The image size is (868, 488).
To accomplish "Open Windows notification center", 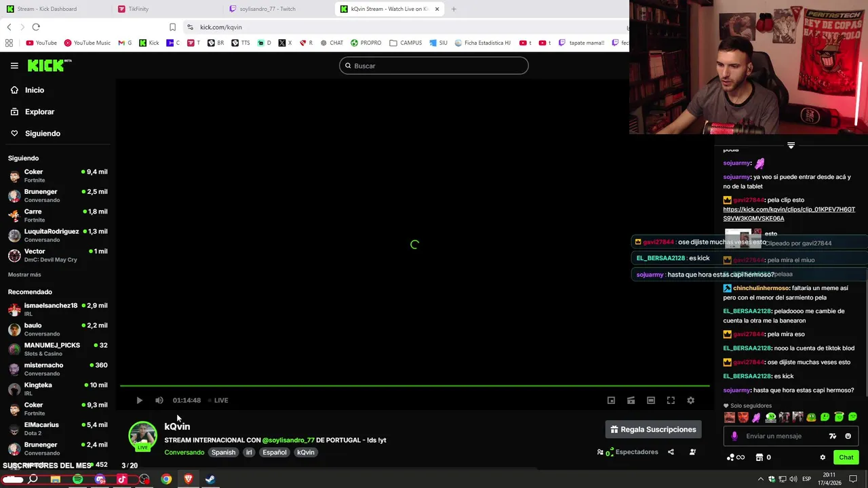I will [854, 479].
